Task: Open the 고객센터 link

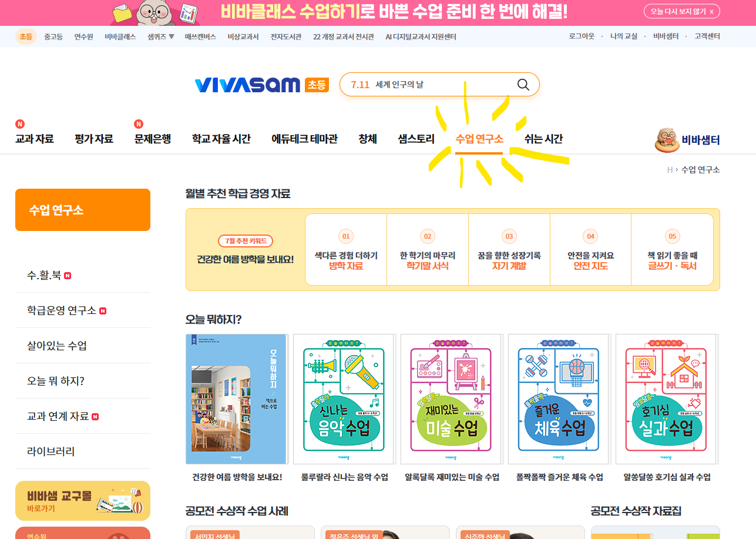Action: 707,36
